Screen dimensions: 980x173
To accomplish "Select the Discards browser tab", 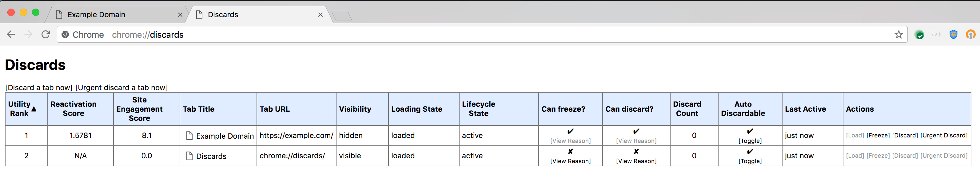I will [223, 15].
